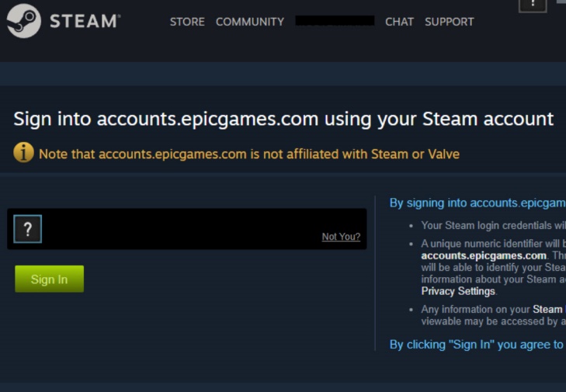Click the STEAM wordmark text in header
Screen dimensions: 566x392
[85, 21]
